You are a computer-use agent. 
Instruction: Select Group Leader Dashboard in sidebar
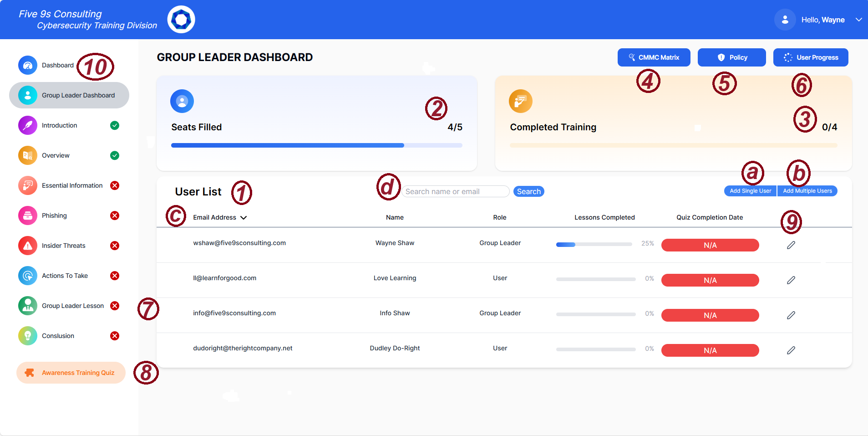[69, 95]
